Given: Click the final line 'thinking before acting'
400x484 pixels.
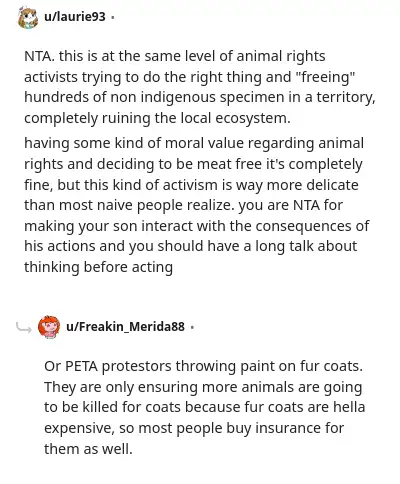Looking at the screenshot, I should click(98, 267).
